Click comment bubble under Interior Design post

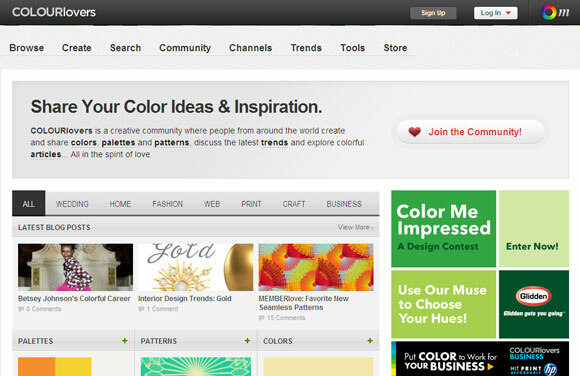pos(141,309)
